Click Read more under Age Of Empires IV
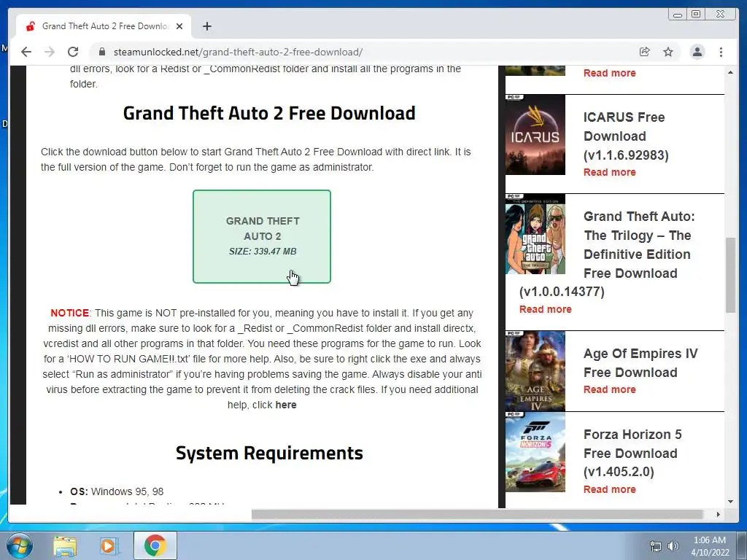The height and width of the screenshot is (560, 747). [x=609, y=389]
